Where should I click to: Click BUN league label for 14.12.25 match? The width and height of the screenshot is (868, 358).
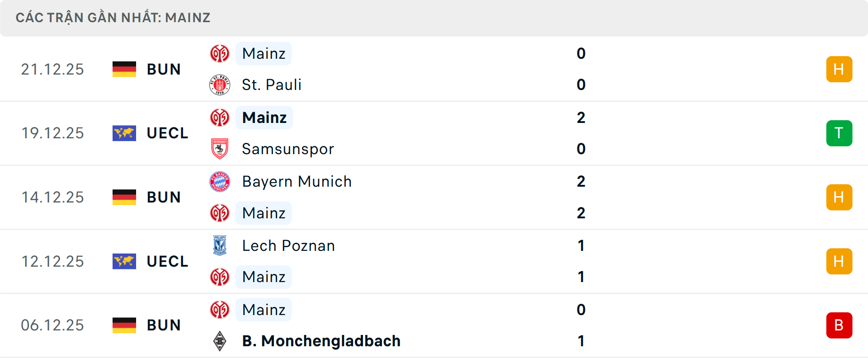click(164, 198)
